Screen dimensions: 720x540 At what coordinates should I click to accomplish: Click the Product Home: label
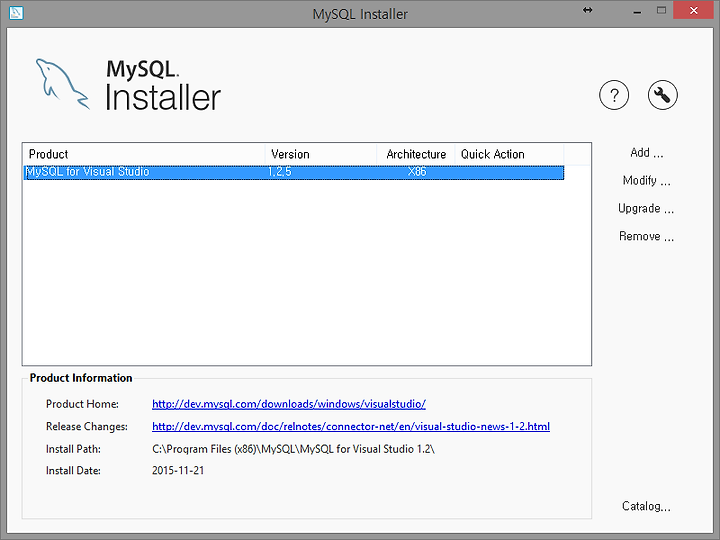pyautogui.click(x=82, y=404)
